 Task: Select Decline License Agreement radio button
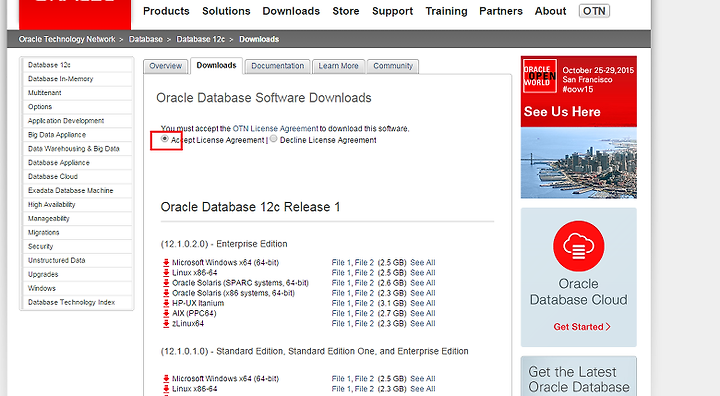coord(274,138)
